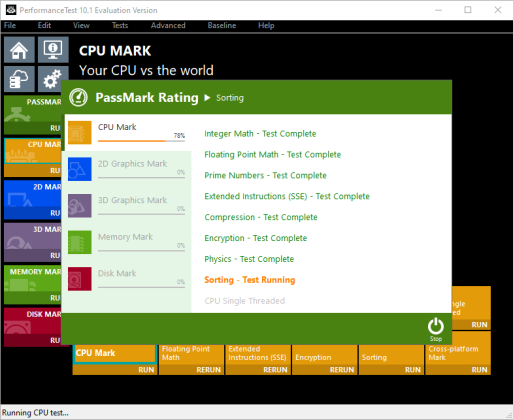Click 'Prime Numbers - Test Complete' line
This screenshot has height=420, width=513.
point(265,175)
